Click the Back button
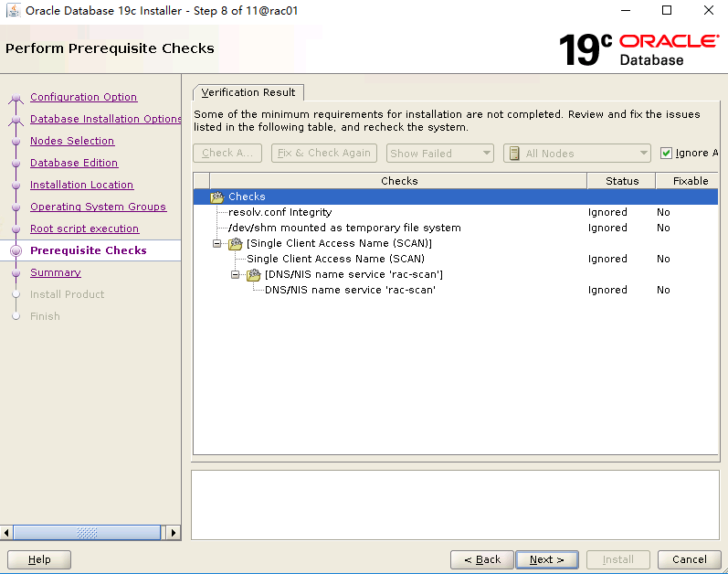Viewport: 728px width, 574px height. click(482, 559)
